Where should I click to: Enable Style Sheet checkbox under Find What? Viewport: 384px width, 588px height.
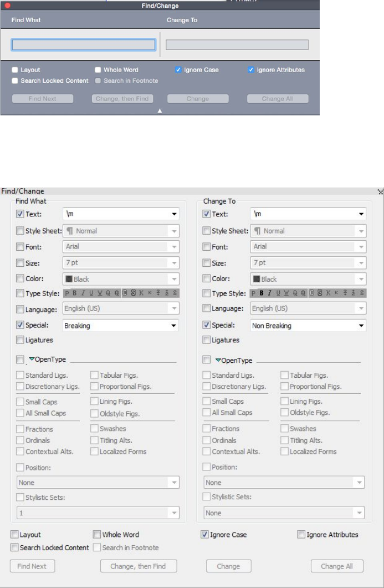coord(21,231)
